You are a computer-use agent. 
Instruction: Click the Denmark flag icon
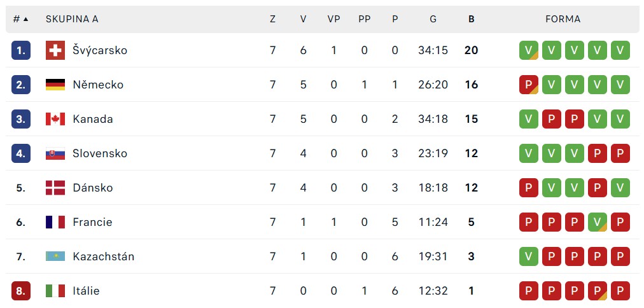point(55,188)
